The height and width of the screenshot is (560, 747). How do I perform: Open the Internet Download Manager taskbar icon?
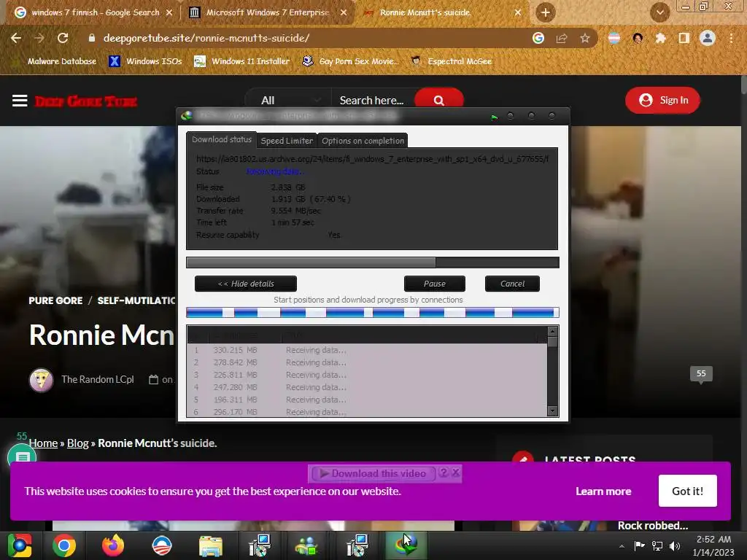[406, 545]
